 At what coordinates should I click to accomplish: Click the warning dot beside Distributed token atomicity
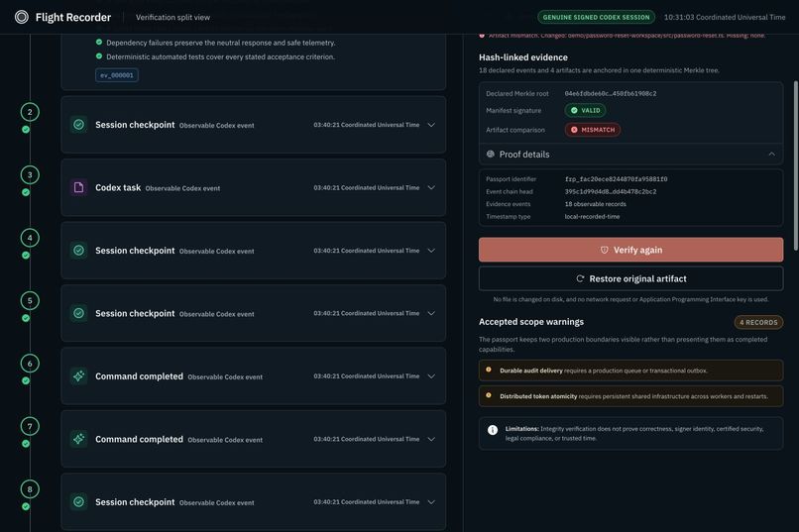(x=489, y=395)
